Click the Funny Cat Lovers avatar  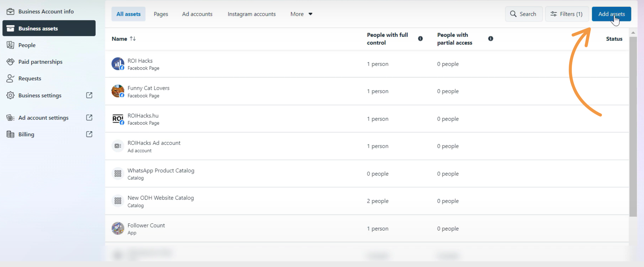pyautogui.click(x=118, y=91)
